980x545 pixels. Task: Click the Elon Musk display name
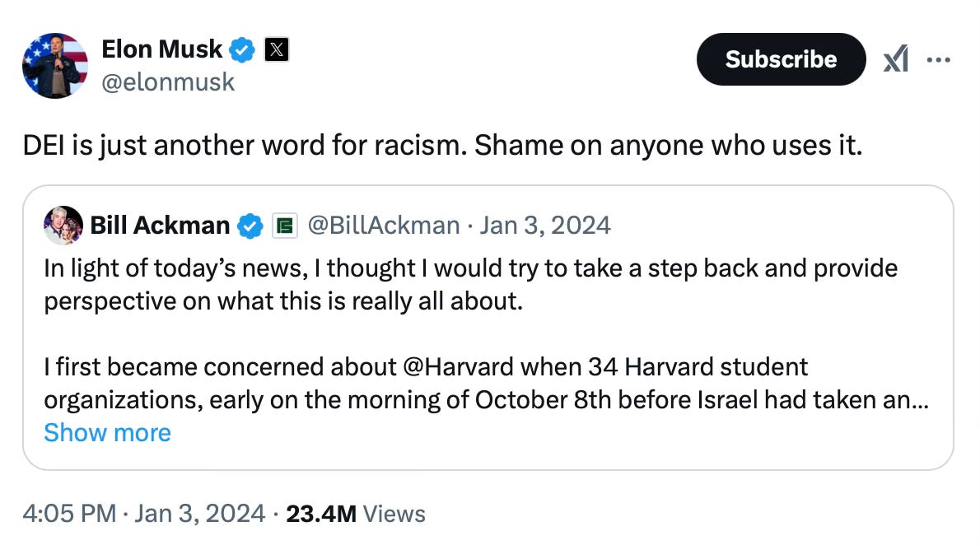162,49
